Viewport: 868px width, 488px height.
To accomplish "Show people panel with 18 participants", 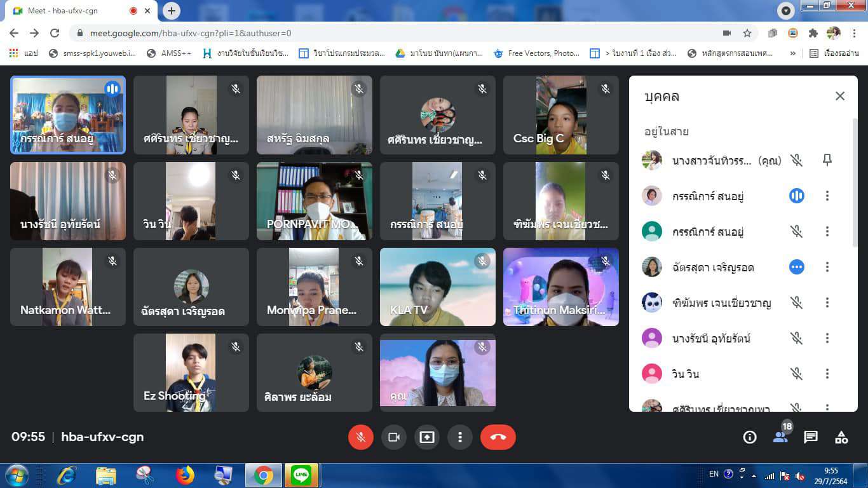I will pyautogui.click(x=780, y=437).
